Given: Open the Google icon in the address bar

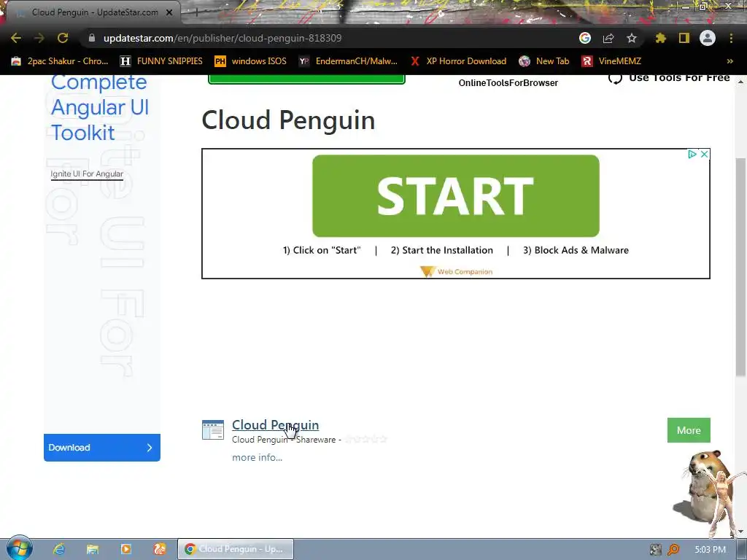Looking at the screenshot, I should pos(585,38).
